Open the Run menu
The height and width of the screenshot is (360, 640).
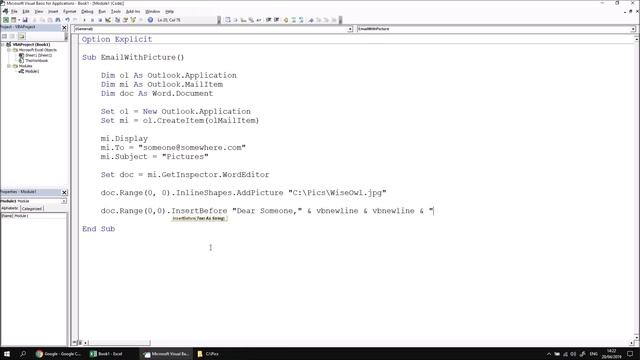(102, 11)
